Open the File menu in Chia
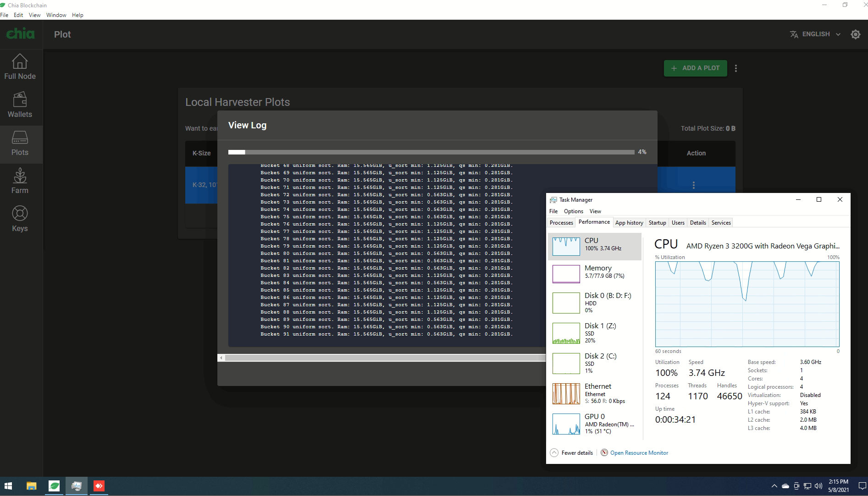The height and width of the screenshot is (496, 868). 4,15
